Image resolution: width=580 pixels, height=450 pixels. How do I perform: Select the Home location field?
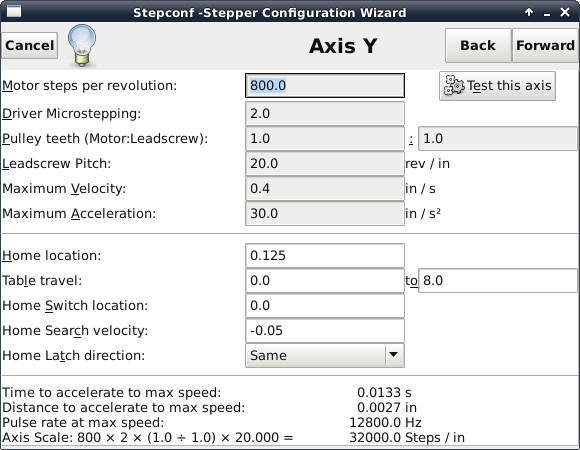tap(325, 256)
